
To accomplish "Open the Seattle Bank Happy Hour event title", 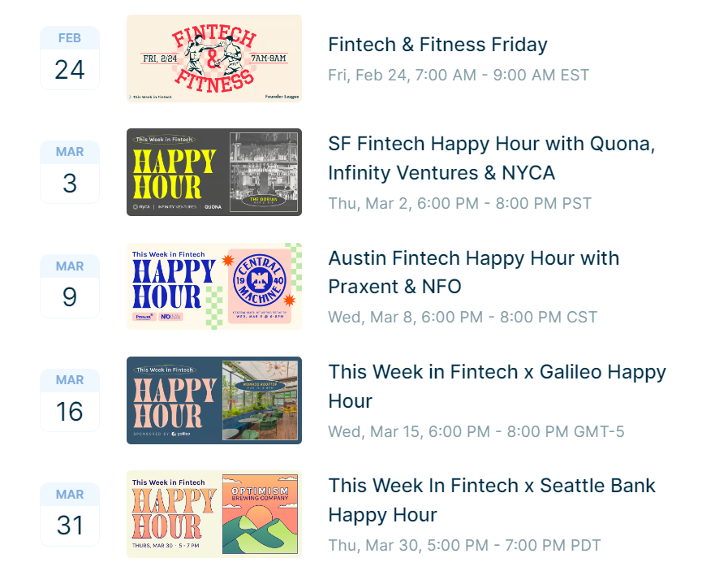I will click(x=492, y=500).
